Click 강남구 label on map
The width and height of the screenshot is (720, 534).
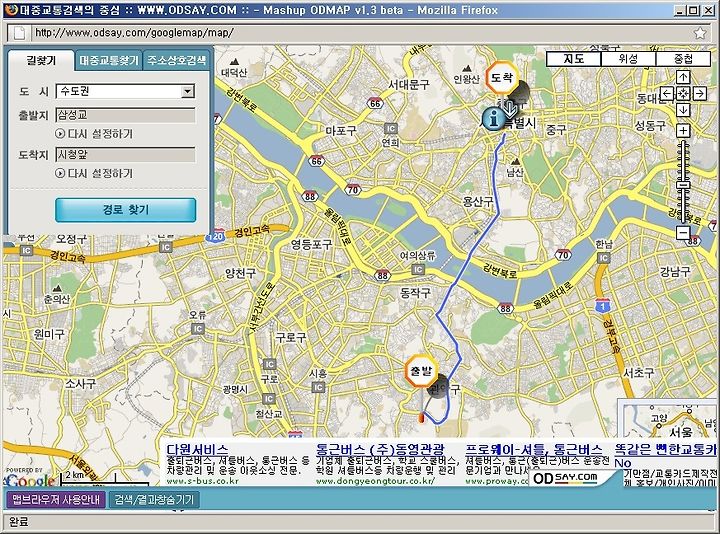(675, 271)
